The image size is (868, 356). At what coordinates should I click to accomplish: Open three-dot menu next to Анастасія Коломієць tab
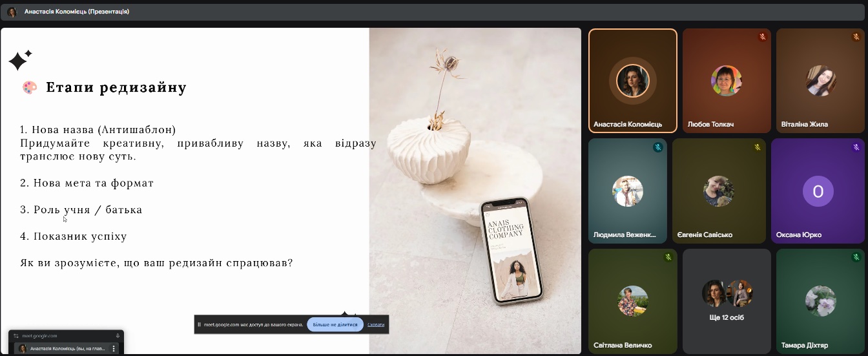[114, 348]
